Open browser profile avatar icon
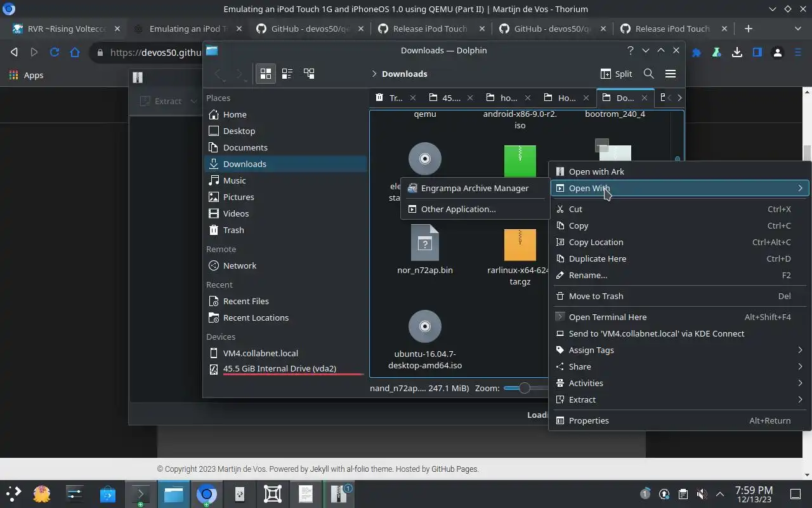This screenshot has width=812, height=508. tap(778, 53)
